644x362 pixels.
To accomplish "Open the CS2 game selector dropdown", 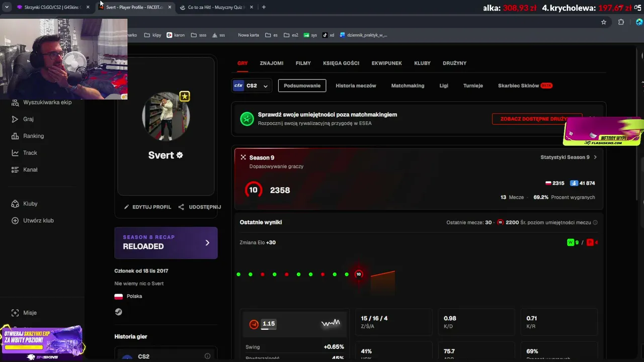I will (x=252, y=85).
